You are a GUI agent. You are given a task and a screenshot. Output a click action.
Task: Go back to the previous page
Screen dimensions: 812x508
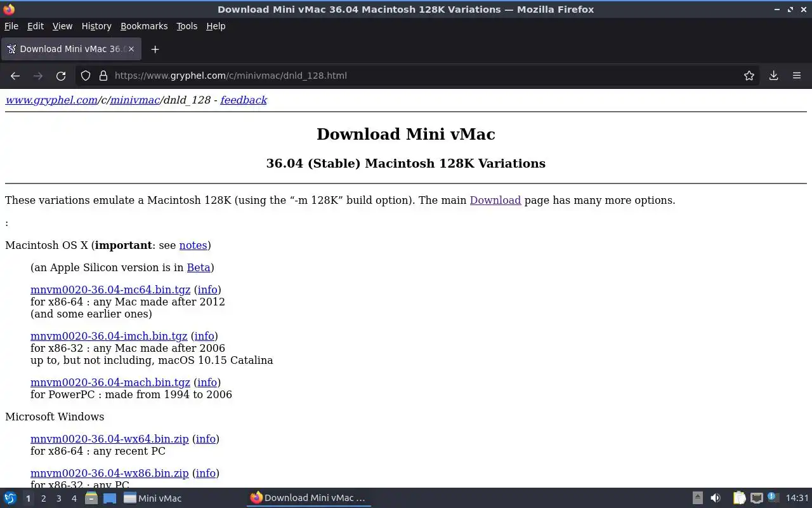[15, 76]
